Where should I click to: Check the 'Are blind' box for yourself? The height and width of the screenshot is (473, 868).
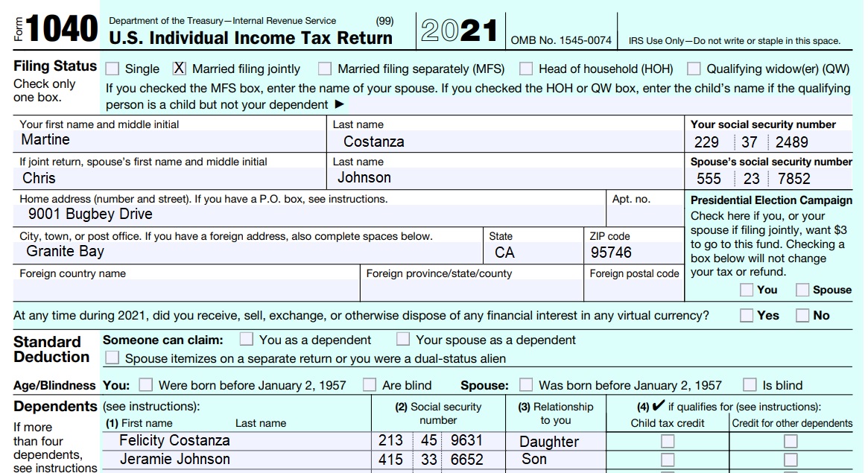point(370,385)
